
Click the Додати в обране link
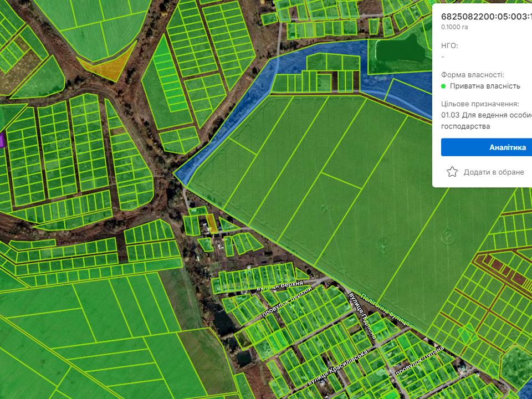click(x=493, y=172)
